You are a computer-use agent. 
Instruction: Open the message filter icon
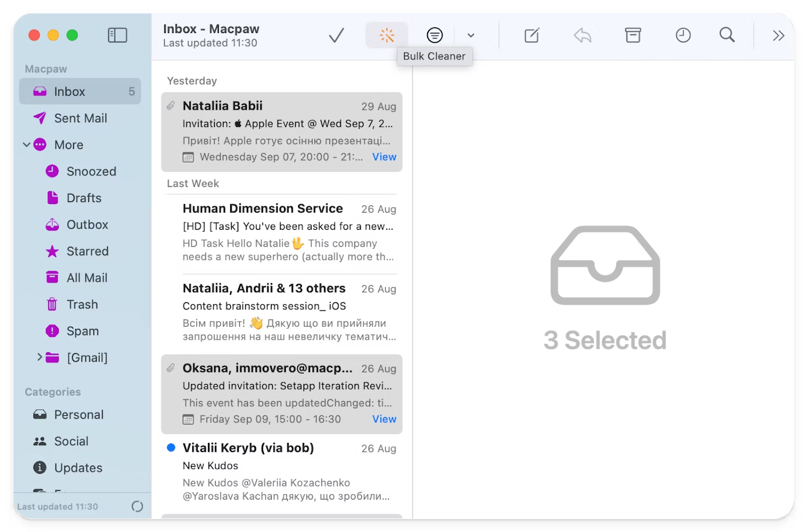point(434,36)
